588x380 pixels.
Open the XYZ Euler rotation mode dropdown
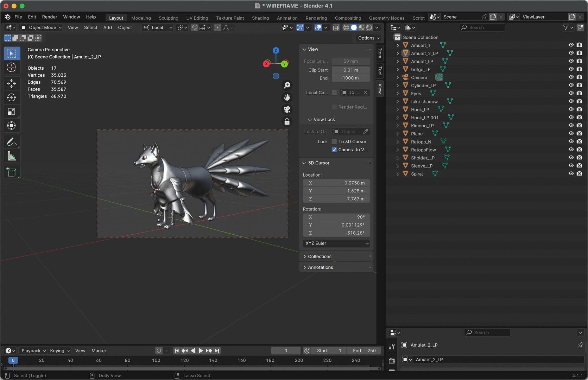[x=336, y=243]
